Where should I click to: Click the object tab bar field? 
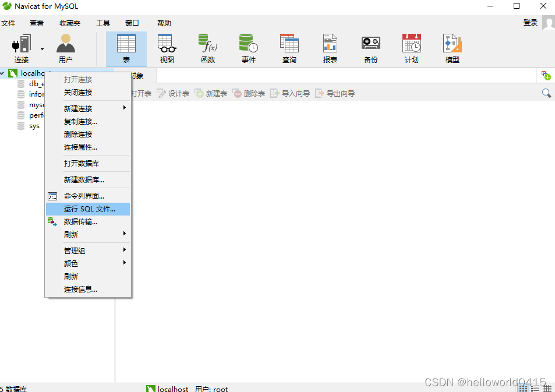346,76
